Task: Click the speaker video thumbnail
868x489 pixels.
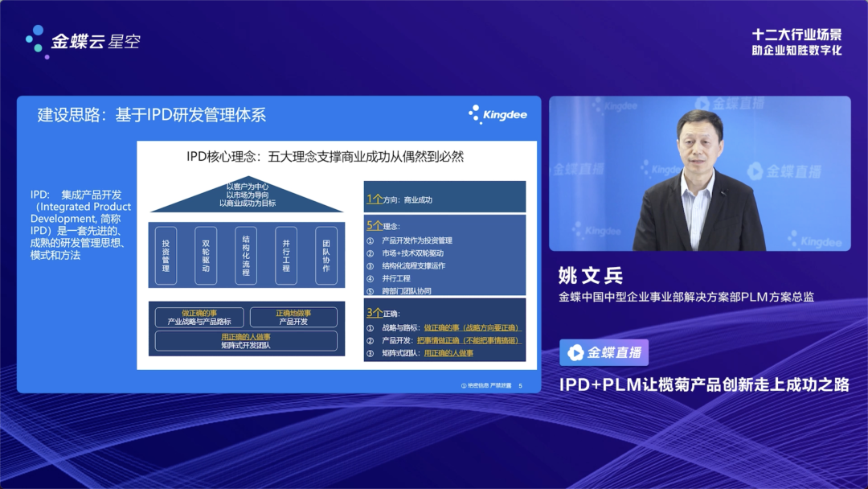Action: [700, 174]
